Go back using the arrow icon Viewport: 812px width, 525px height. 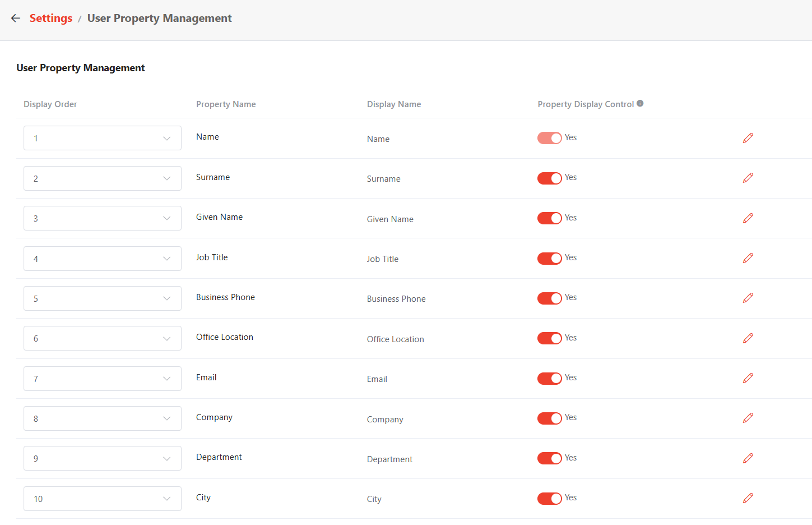click(15, 18)
